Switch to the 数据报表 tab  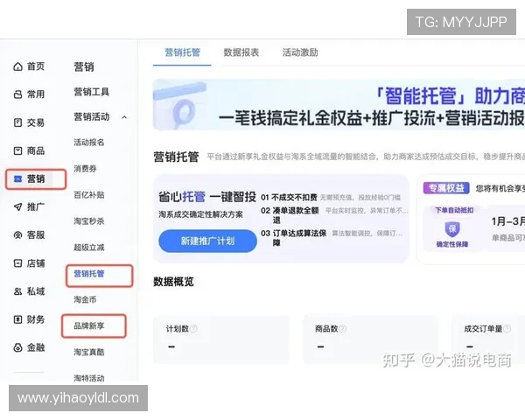click(x=241, y=52)
